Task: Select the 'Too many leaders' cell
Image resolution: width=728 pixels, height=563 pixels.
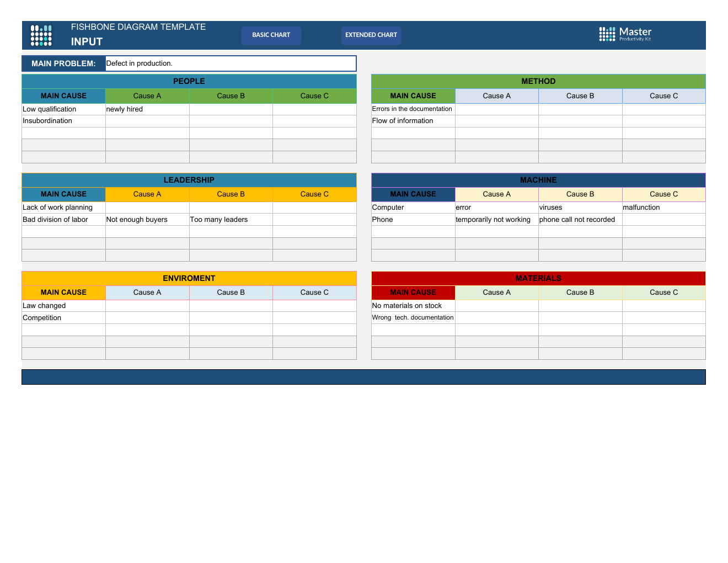Action: coord(231,220)
